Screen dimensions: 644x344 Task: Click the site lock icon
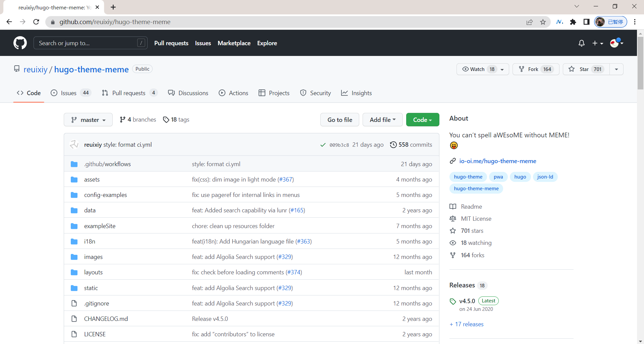click(x=53, y=22)
